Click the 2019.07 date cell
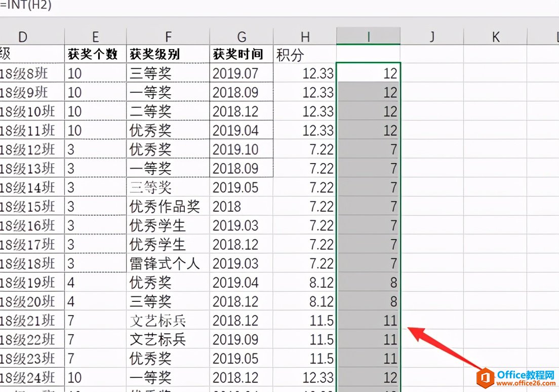The height and width of the screenshot is (392, 559). pyautogui.click(x=242, y=73)
